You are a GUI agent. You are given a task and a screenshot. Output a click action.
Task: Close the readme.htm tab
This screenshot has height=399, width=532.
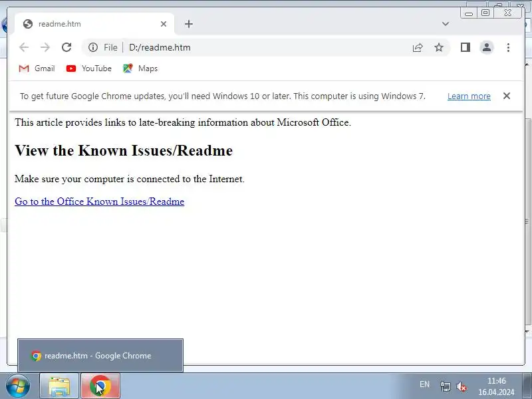pos(164,24)
